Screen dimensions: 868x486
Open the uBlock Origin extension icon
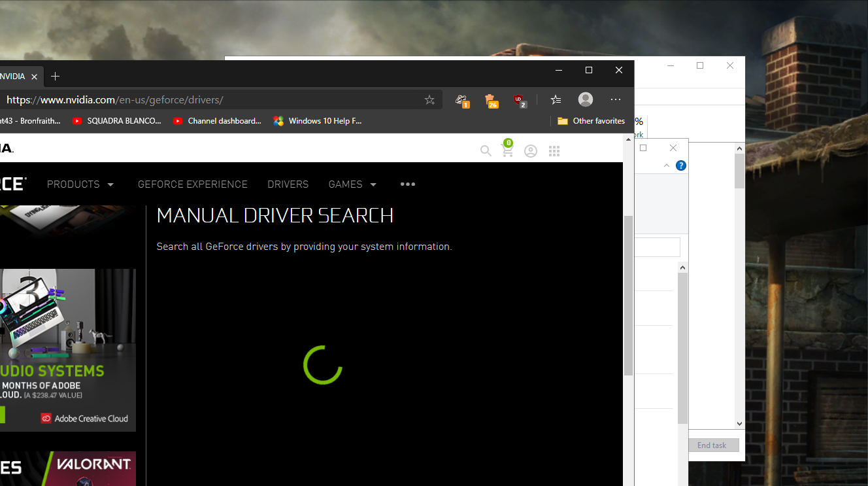[x=519, y=100]
